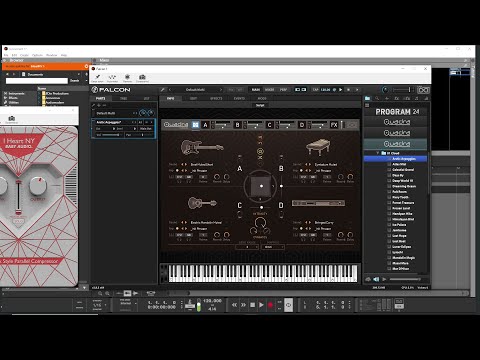Click the zoom out magnifier below the sequencer
Screen dimensions: 480x360
point(100,293)
